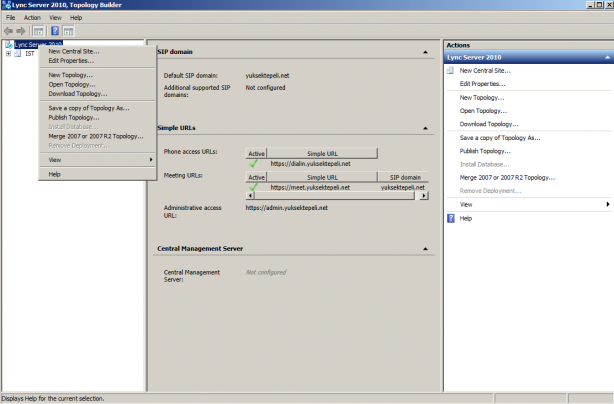Collapse the Central Management Server section
The width and height of the screenshot is (614, 404).
tap(425, 249)
